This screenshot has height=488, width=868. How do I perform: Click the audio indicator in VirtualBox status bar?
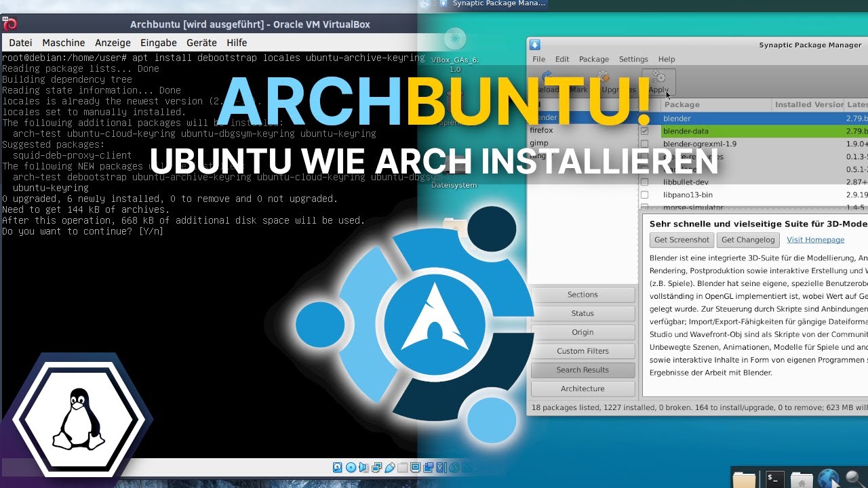[363, 467]
